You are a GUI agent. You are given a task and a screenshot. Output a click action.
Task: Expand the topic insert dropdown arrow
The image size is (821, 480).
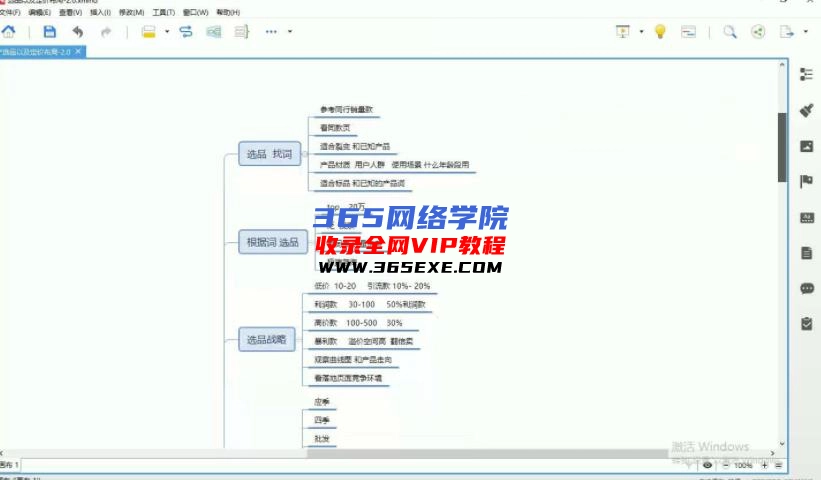tap(166, 31)
